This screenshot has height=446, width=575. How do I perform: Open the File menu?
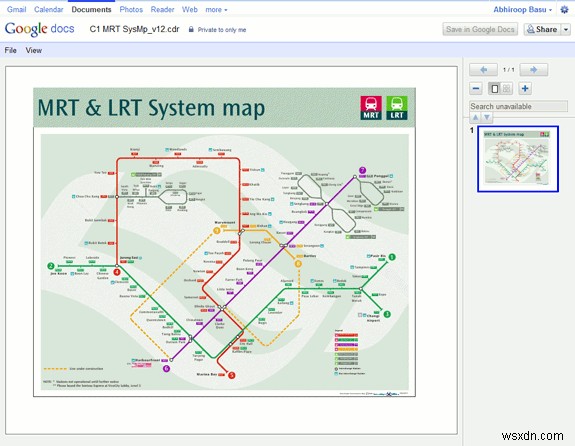(11, 50)
